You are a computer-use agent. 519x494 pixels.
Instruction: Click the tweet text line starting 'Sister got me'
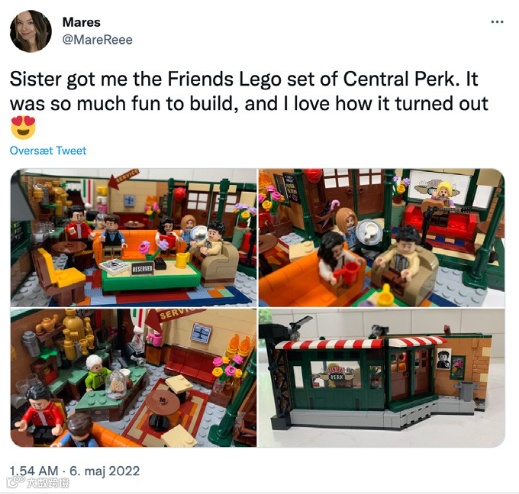pyautogui.click(x=244, y=79)
